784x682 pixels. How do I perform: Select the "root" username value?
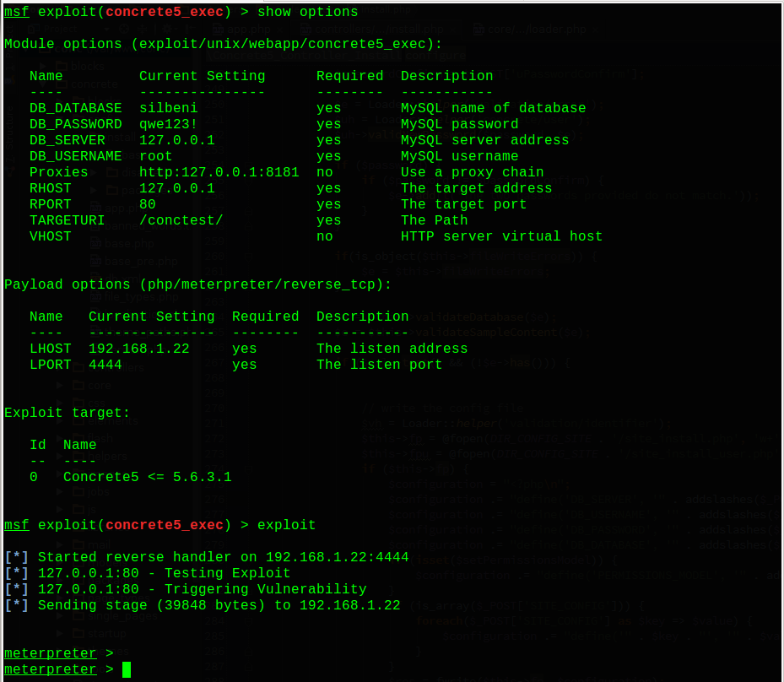click(x=156, y=156)
